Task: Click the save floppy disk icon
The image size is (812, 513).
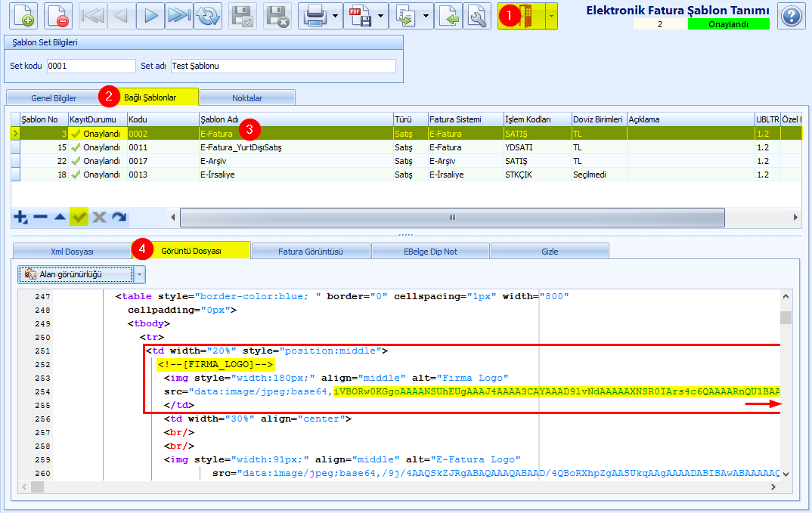Action: pos(243,16)
